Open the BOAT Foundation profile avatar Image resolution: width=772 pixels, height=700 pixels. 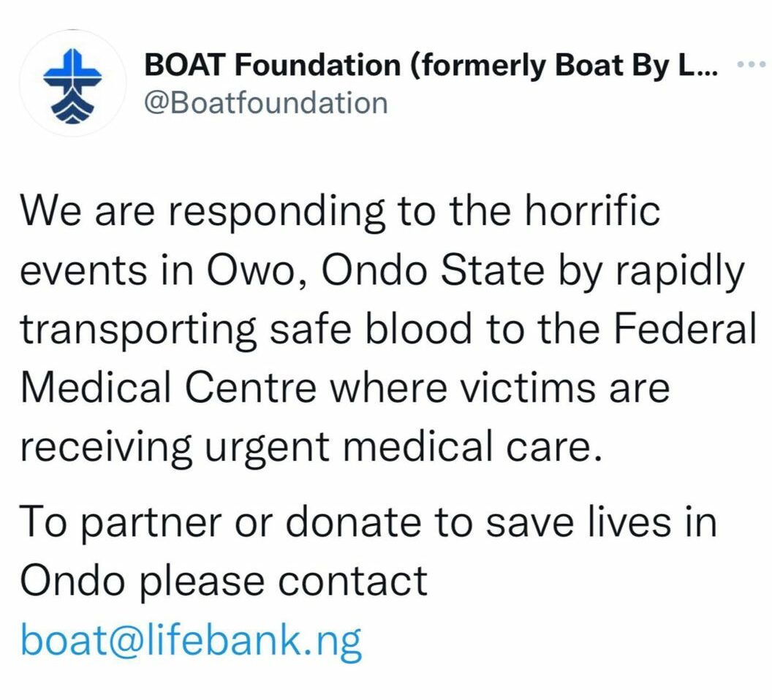click(72, 83)
